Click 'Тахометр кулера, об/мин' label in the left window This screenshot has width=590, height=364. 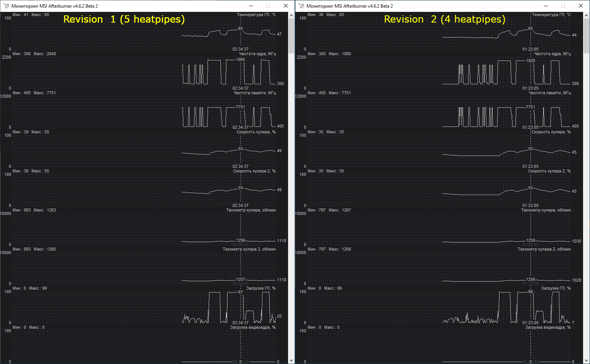click(251, 210)
